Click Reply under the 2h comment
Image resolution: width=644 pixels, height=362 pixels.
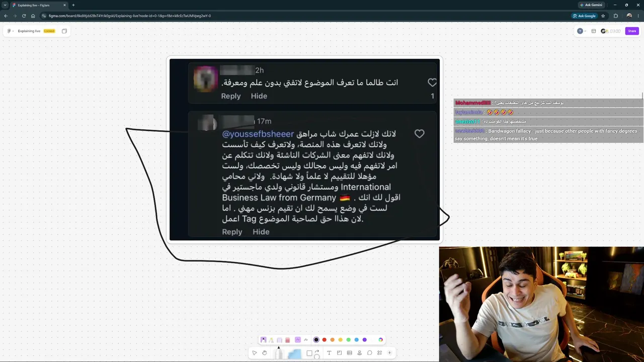coord(231,96)
